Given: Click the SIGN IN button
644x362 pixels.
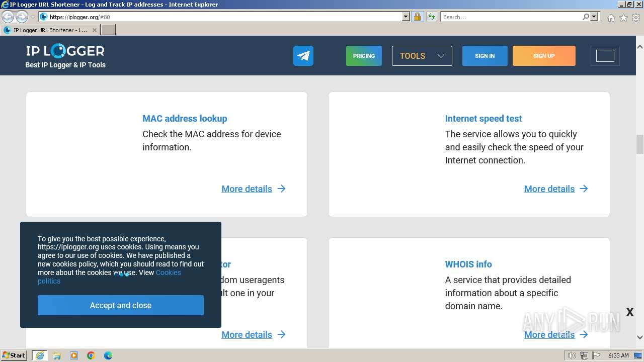Looking at the screenshot, I should tap(485, 56).
